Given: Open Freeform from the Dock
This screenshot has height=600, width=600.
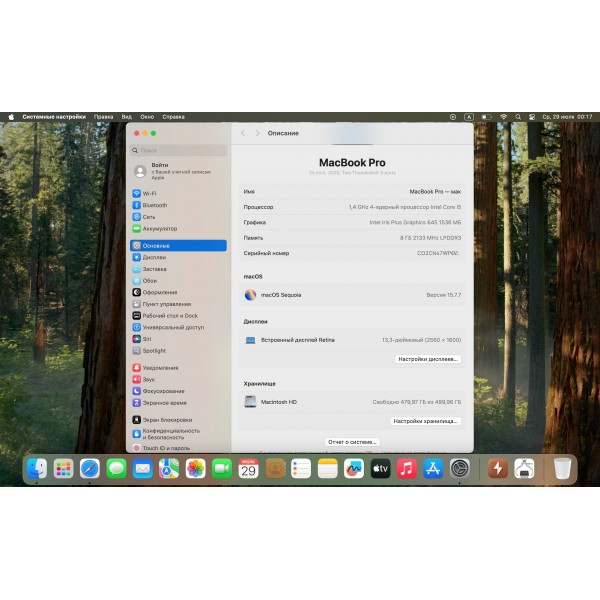Looking at the screenshot, I should pos(354,468).
